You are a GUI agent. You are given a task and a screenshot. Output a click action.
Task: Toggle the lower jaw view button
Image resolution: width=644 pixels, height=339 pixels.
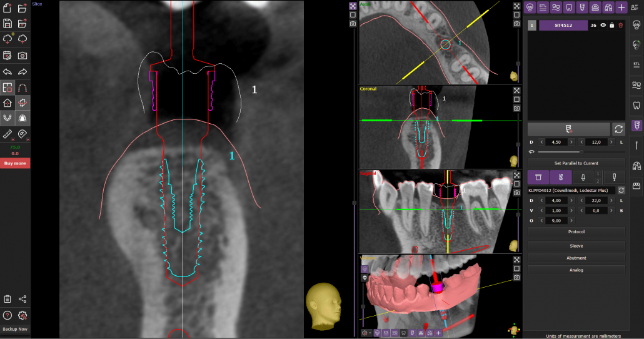[x=8, y=118]
